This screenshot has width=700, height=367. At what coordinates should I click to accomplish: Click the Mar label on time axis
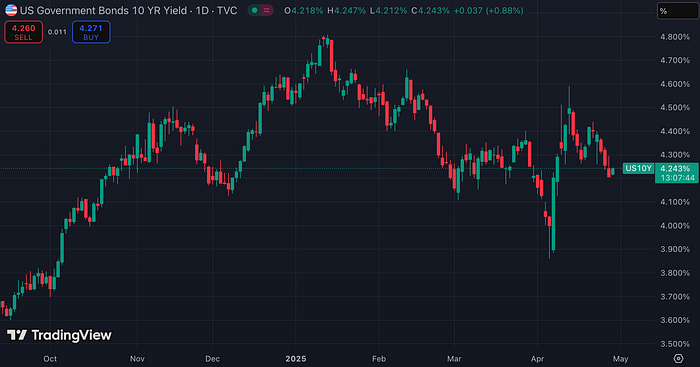click(x=454, y=359)
